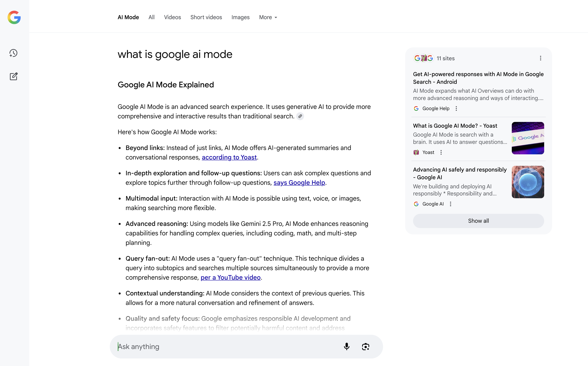The height and width of the screenshot is (366, 588).
Task: Activate microphone voice search
Action: 347,346
